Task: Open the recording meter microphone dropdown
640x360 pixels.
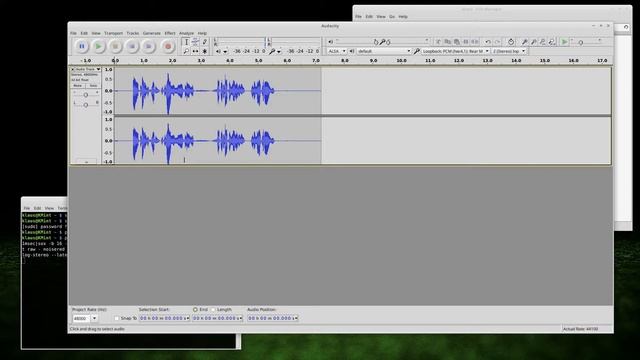Action: [x=279, y=51]
